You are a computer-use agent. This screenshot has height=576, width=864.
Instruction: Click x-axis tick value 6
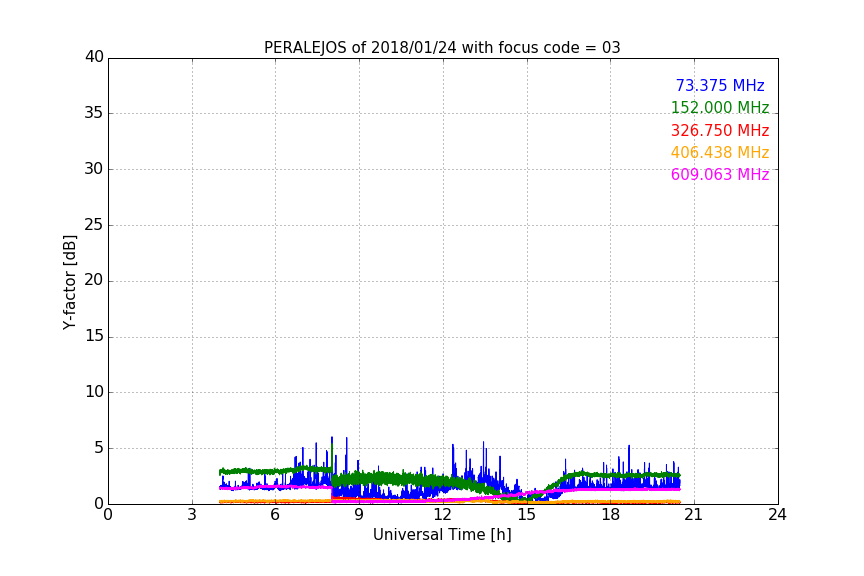pos(275,515)
